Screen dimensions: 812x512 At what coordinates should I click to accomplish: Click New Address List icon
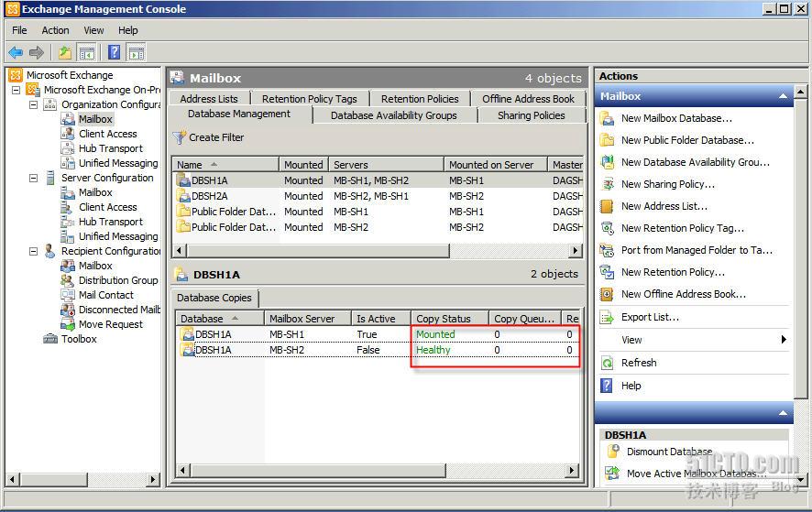[x=607, y=207]
